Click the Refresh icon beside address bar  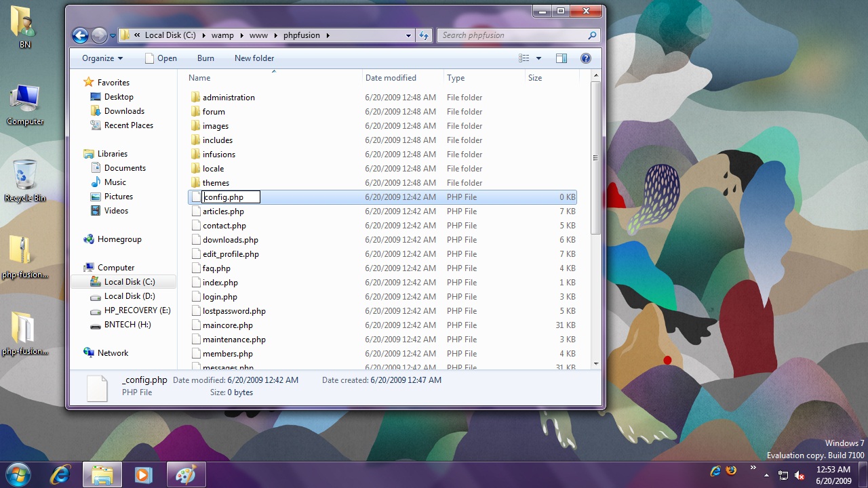pos(424,35)
